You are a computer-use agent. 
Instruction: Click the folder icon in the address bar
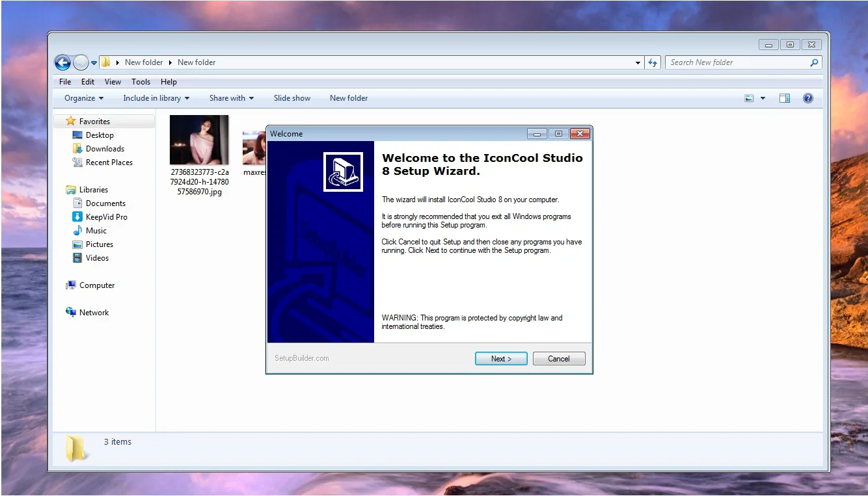105,62
